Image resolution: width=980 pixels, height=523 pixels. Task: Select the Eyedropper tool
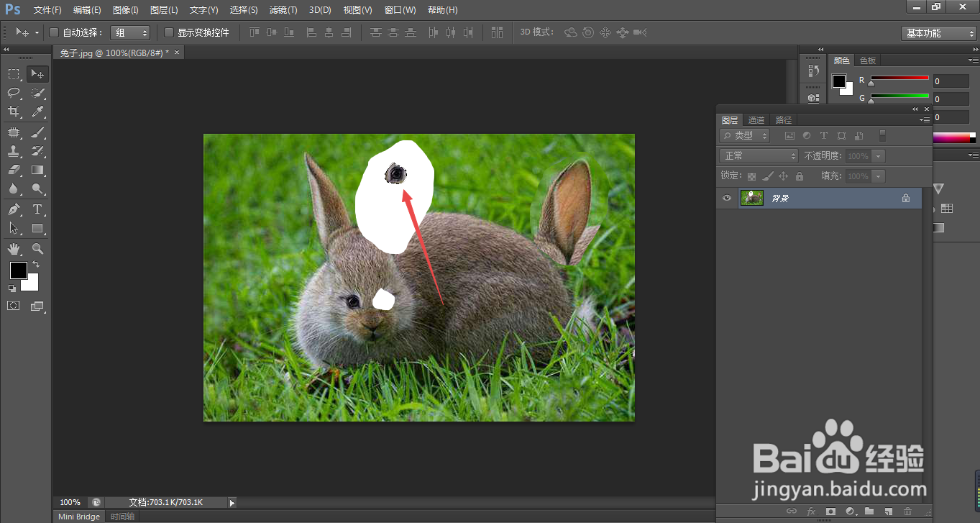(x=37, y=112)
